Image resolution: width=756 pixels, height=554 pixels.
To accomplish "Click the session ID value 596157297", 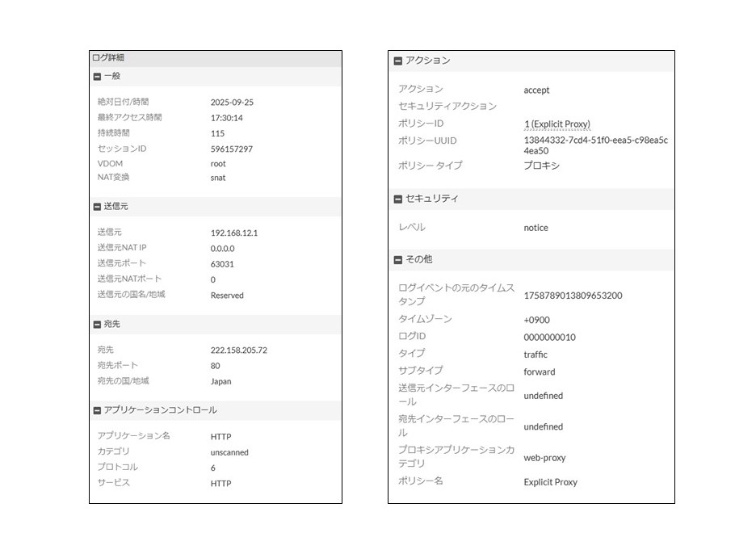I will [231, 149].
